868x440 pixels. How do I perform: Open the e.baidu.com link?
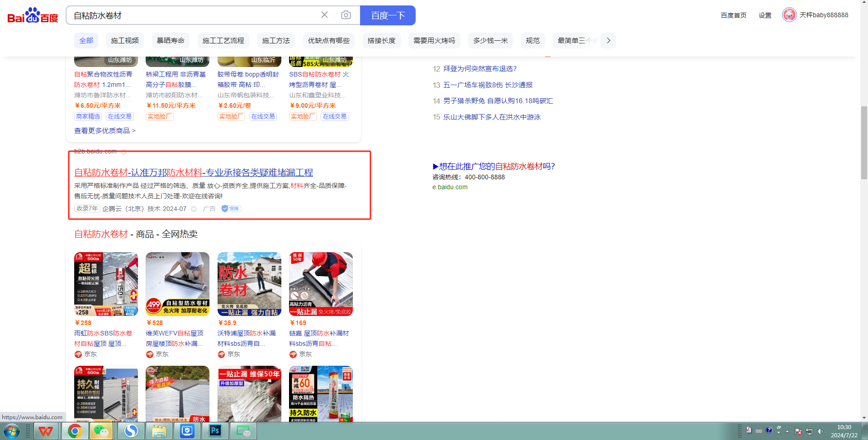[450, 187]
